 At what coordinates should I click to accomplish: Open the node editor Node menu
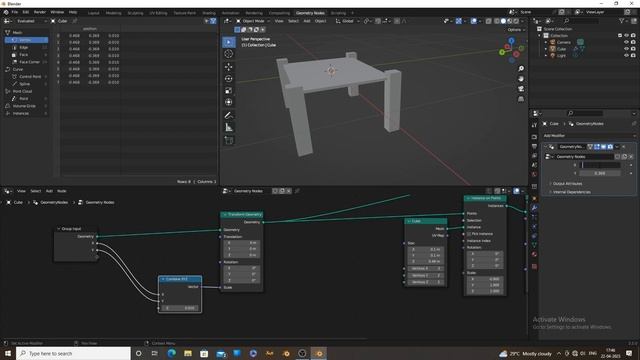click(x=62, y=191)
